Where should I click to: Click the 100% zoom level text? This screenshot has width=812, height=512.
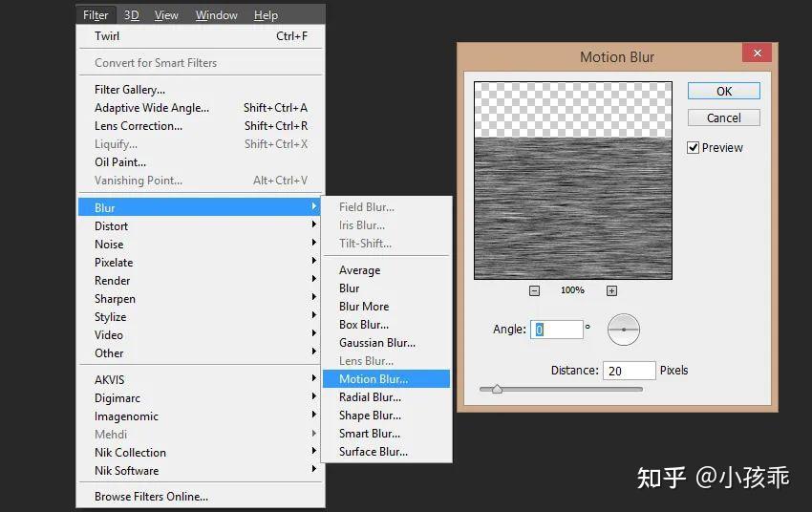point(572,290)
